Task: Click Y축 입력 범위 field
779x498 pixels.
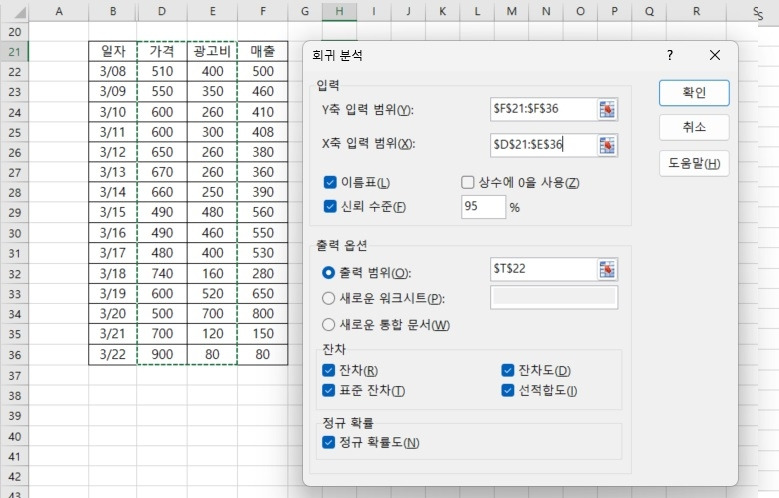Action: [x=543, y=109]
